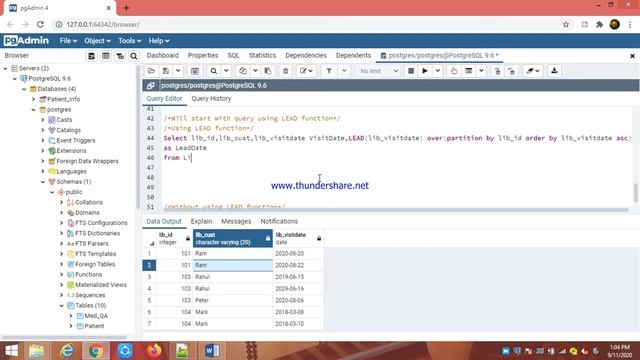Image resolution: width=640 pixels, height=360 pixels.
Task: Click the Explain Analyze icon
Action: pos(469,71)
